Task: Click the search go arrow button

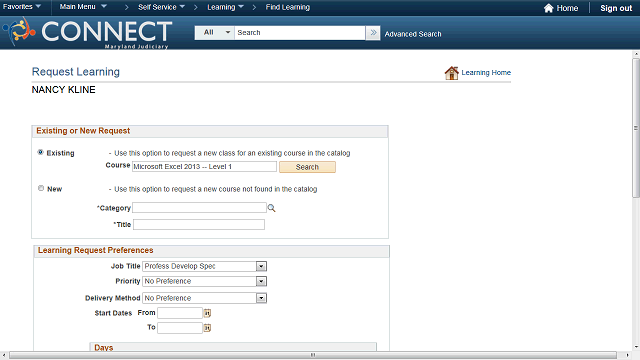Action: pyautogui.click(x=373, y=33)
